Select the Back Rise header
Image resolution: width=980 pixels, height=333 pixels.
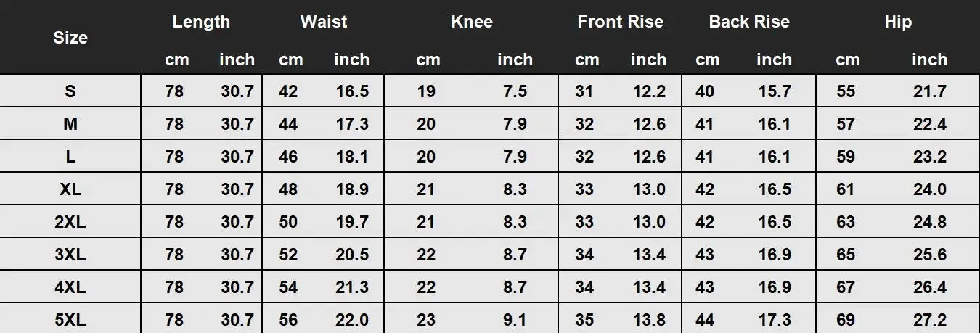click(749, 22)
